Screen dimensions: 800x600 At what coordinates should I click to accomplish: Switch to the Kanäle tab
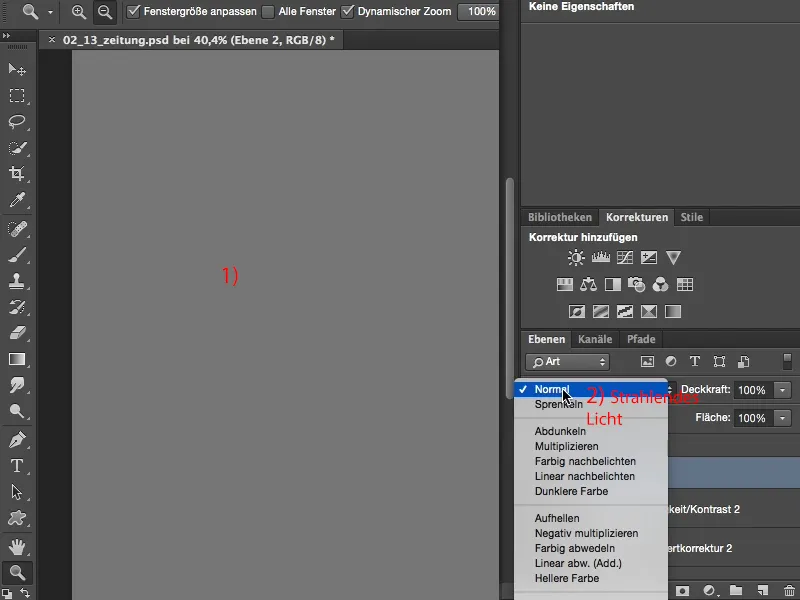click(595, 339)
